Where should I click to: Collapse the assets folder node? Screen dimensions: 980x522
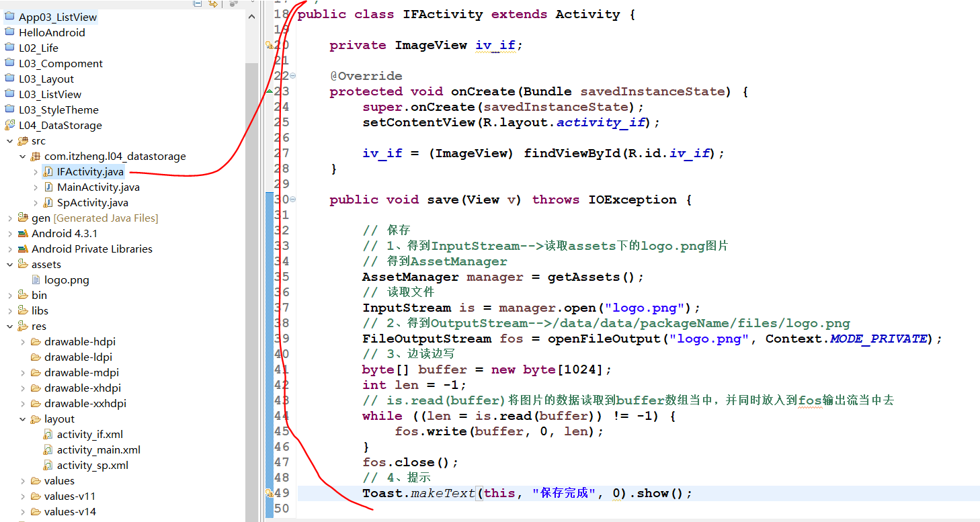point(9,265)
